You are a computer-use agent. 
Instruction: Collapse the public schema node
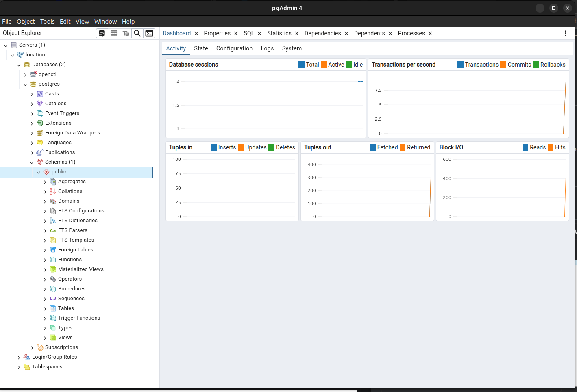point(38,172)
